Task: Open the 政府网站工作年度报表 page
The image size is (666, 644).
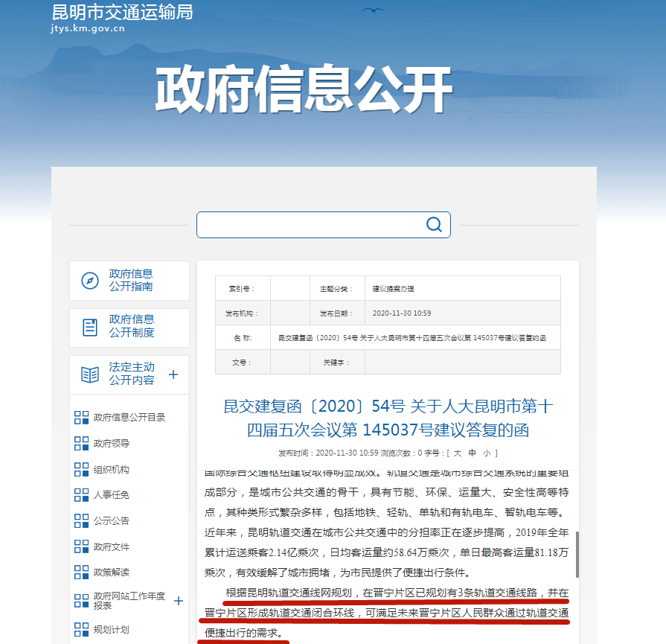Action: click(129, 601)
